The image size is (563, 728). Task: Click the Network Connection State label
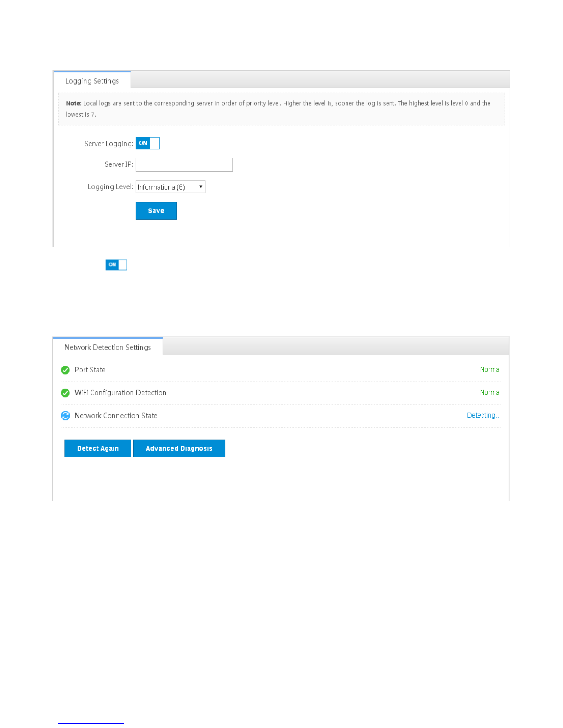[x=116, y=416]
